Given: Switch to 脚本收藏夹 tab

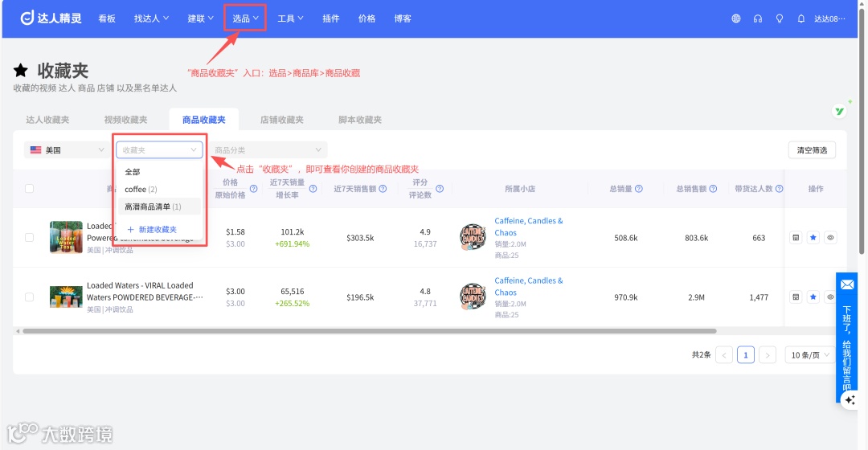Looking at the screenshot, I should [x=360, y=120].
